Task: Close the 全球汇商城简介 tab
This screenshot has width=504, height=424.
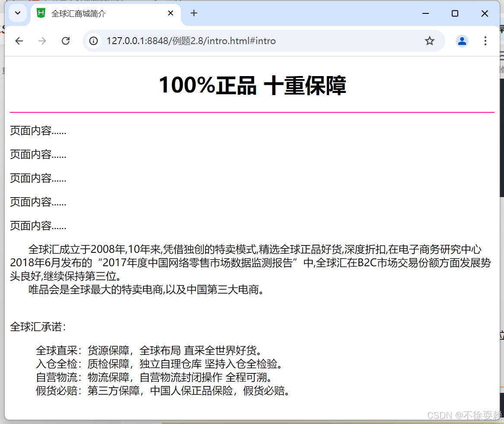Action: [x=171, y=13]
